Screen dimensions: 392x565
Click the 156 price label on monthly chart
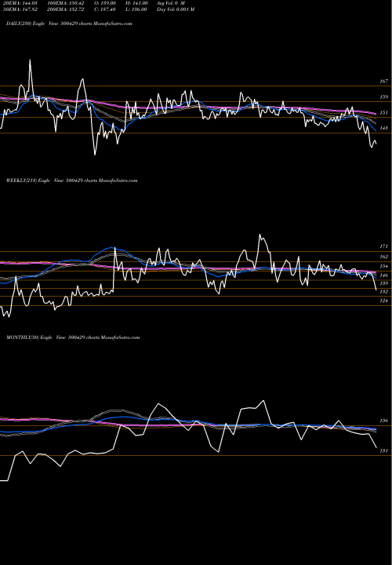[x=383, y=421]
